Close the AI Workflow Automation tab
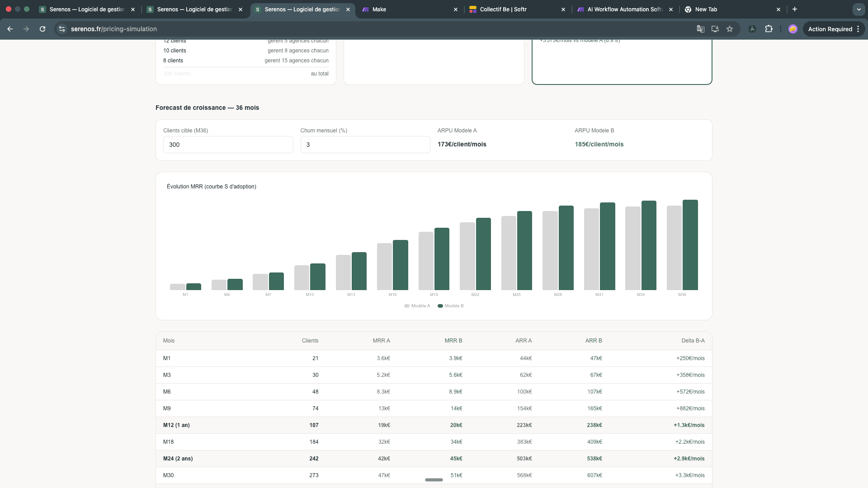The width and height of the screenshot is (868, 488). [671, 9]
